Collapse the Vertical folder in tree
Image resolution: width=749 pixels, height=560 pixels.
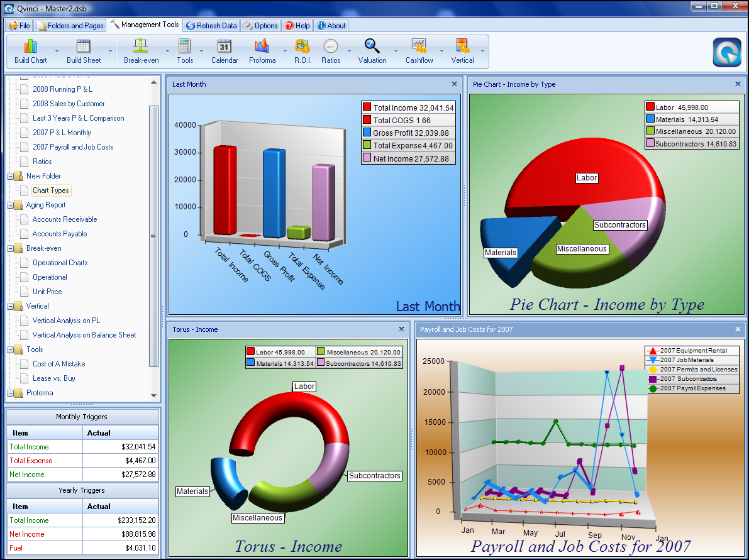tap(11, 307)
